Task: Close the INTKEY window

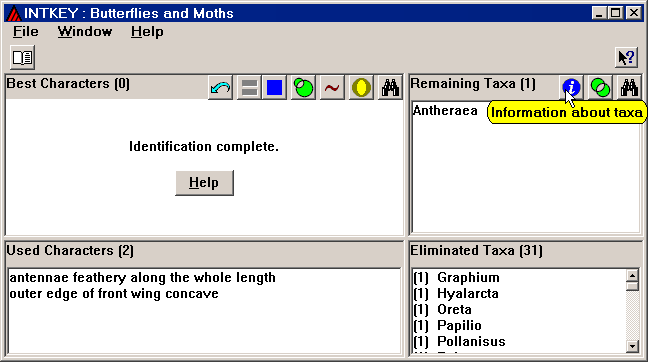Action: coord(634,13)
